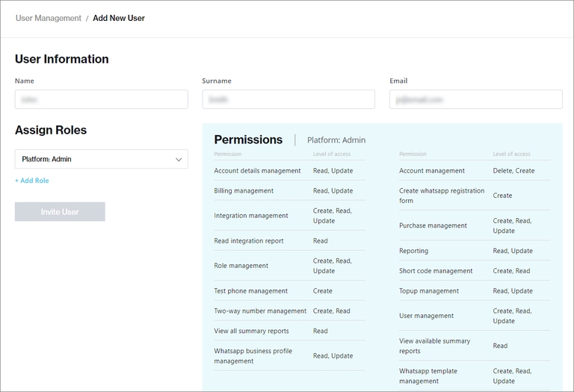Click Whatsapp business profile management entry
The width and height of the screenshot is (574, 392).
tap(253, 356)
